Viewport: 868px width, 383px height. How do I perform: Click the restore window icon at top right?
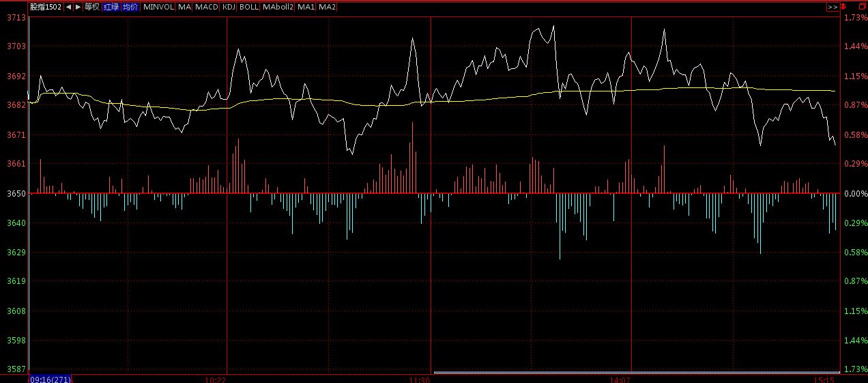[863, 6]
